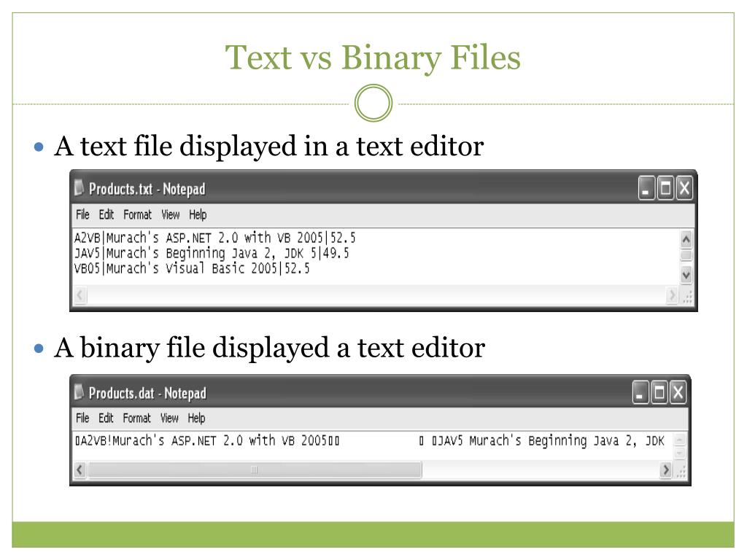Click the 'A binary file displayed' bullet text
The width and height of the screenshot is (747, 560).
click(270, 347)
